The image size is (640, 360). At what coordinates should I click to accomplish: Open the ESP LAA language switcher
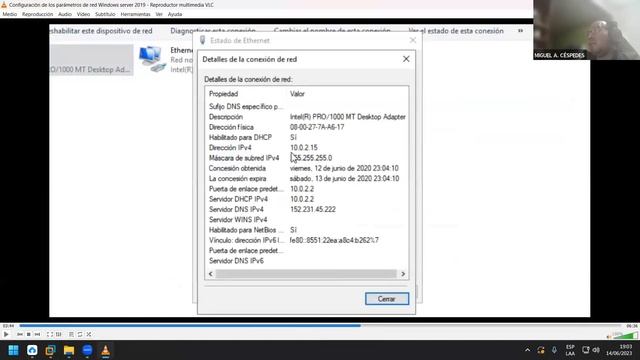click(570, 350)
